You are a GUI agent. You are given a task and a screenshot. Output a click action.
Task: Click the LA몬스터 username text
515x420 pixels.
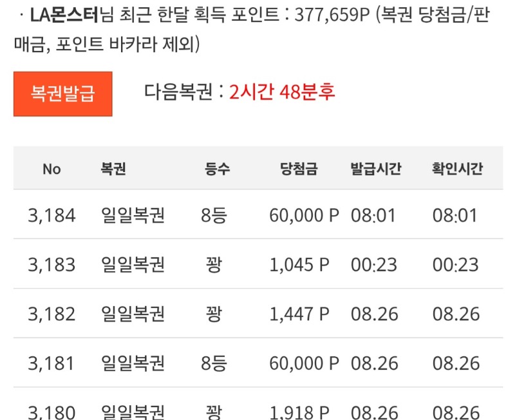tap(64, 15)
